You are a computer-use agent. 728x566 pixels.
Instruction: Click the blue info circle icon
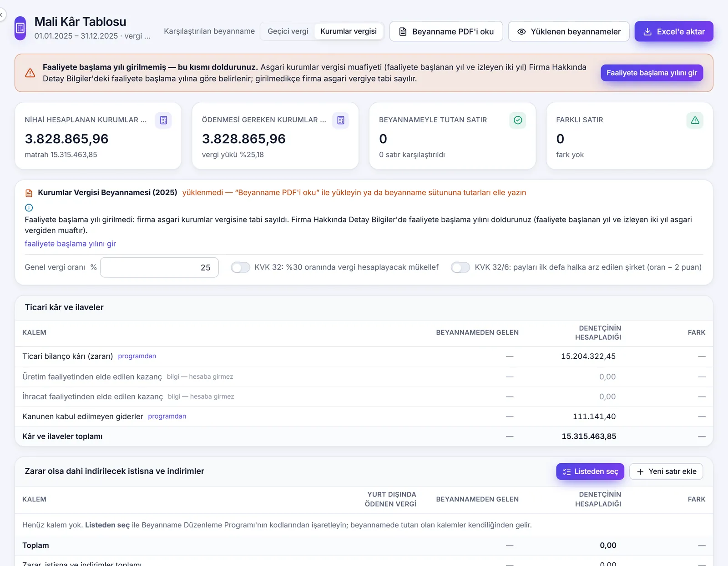point(29,208)
